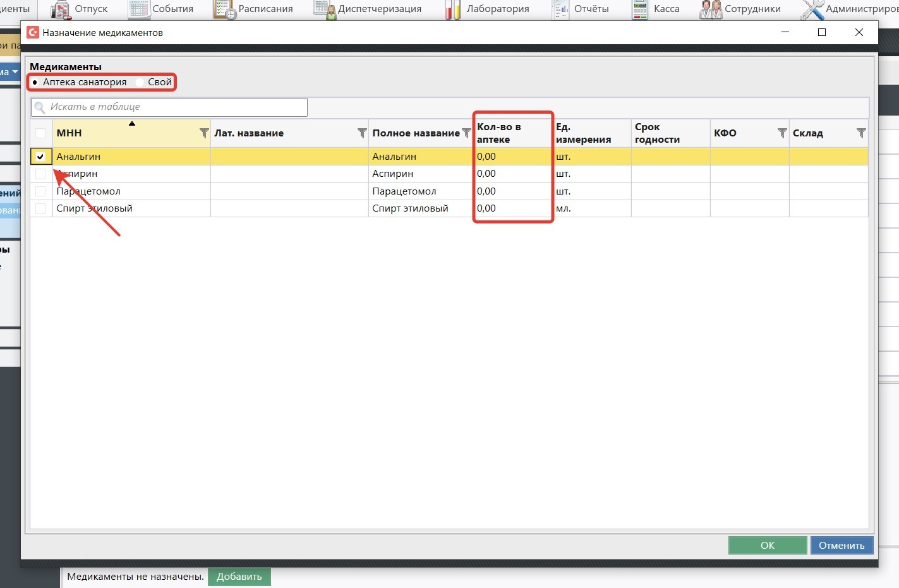Open the КФО column filter
This screenshot has height=588, width=899.
pos(782,133)
